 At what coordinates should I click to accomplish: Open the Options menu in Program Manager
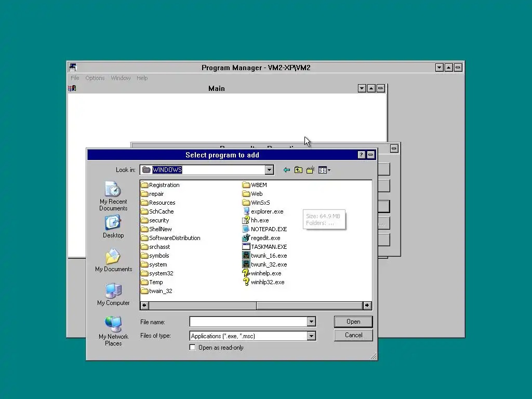tap(95, 78)
